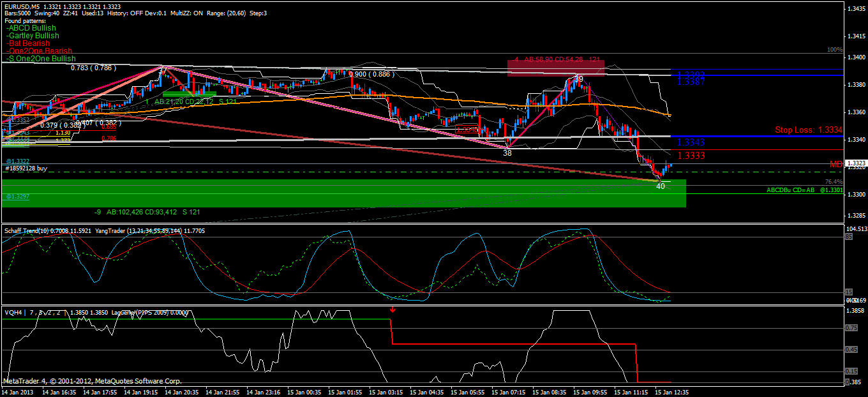This screenshot has width=868, height=397.
Task: Click the Stop Loss: 1.3334 label
Action: pos(809,130)
